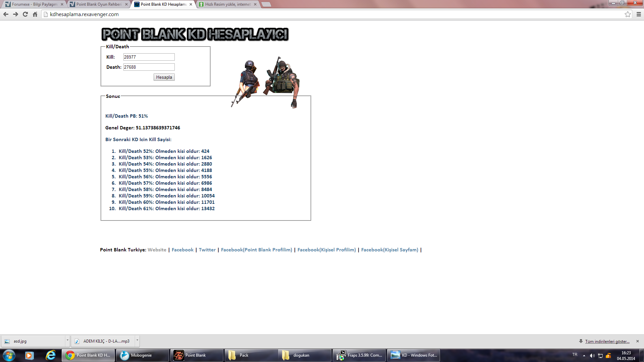
Task: Click the Kill input field
Action: [149, 57]
